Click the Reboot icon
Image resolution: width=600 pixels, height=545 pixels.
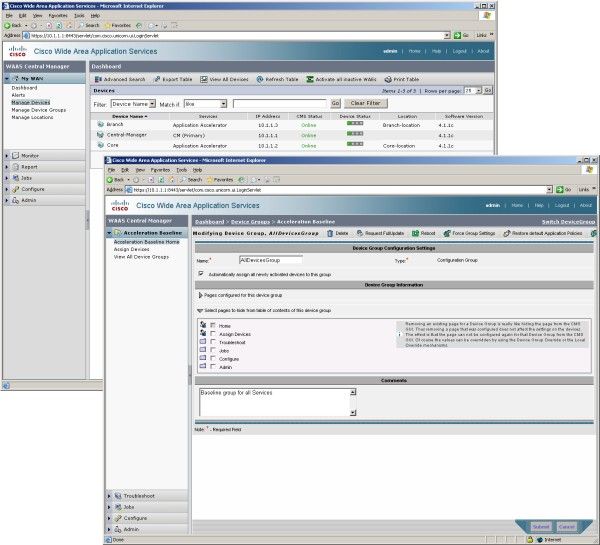[x=415, y=233]
